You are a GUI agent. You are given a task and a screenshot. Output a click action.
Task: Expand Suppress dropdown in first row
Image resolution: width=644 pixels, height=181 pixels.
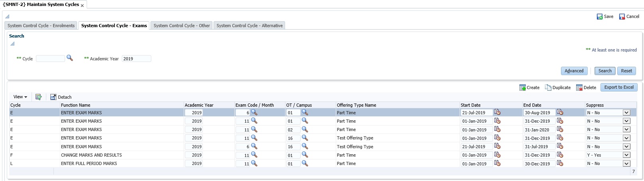pyautogui.click(x=626, y=113)
